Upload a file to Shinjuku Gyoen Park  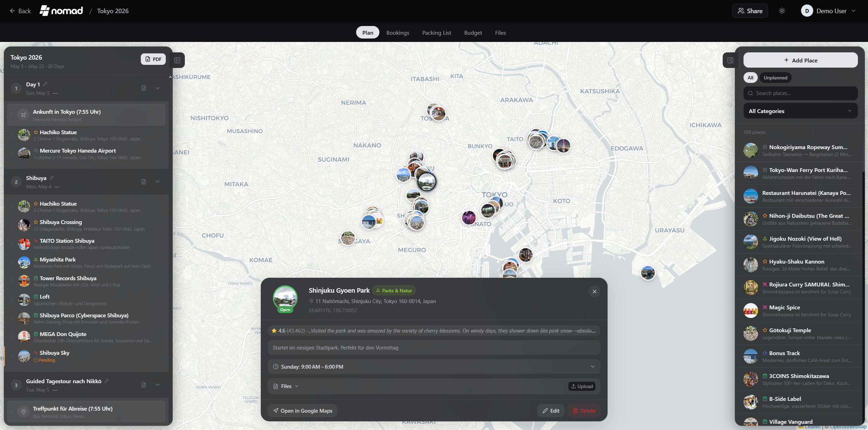coord(582,386)
